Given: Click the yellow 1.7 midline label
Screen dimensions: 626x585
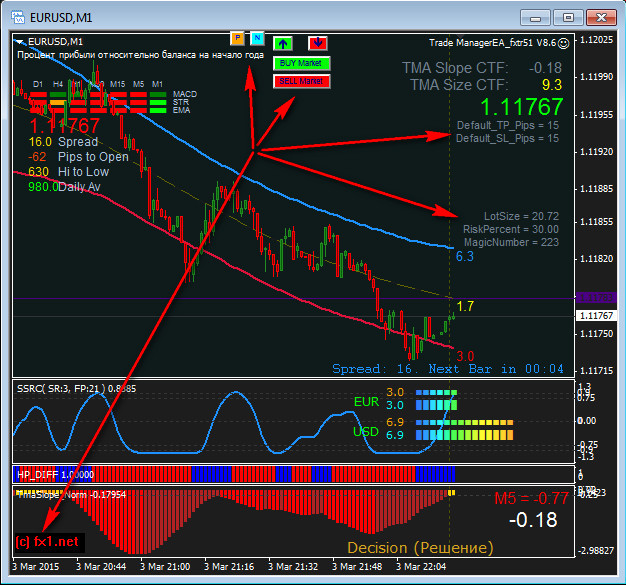Looking at the screenshot, I should (465, 306).
